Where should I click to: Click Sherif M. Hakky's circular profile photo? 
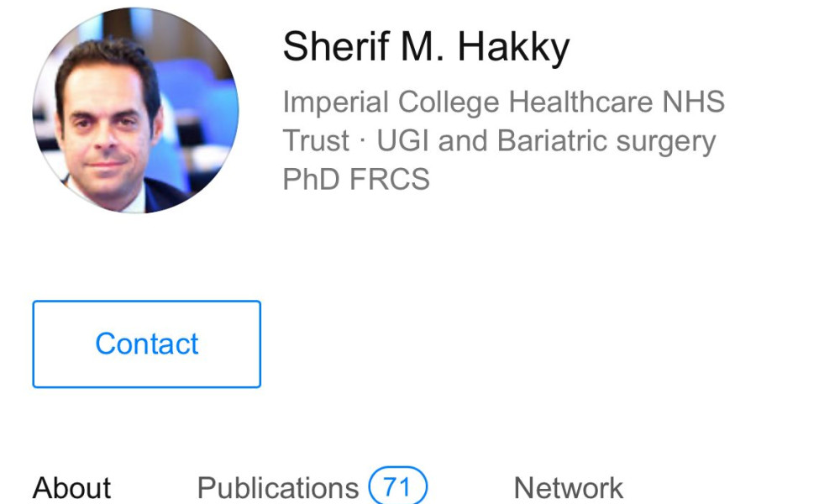135,111
